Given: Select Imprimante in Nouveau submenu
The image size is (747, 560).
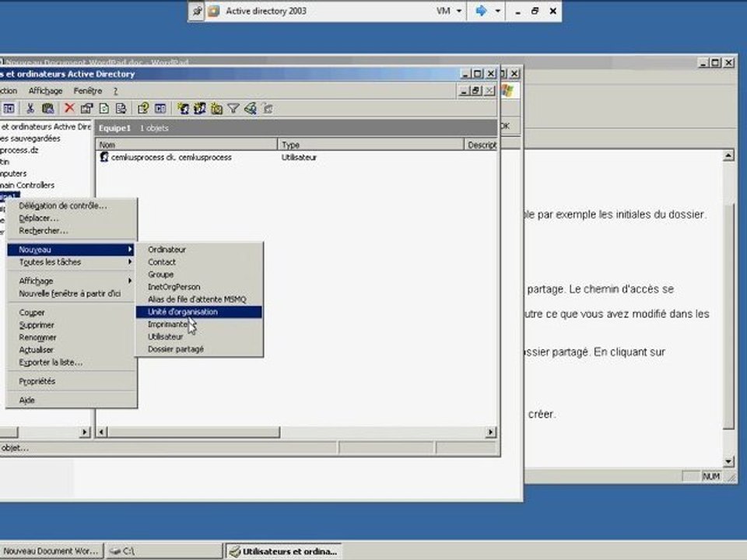Looking at the screenshot, I should pos(199,324).
